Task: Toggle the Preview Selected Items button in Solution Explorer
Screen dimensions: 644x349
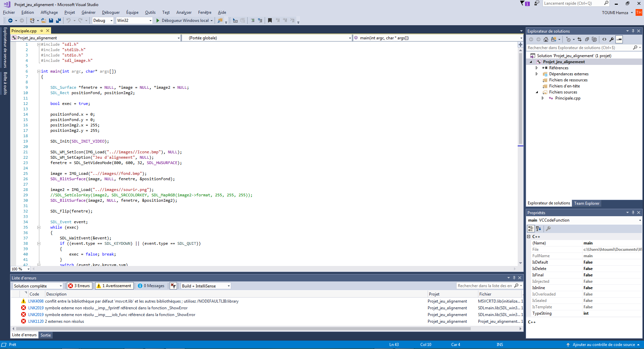Action: click(x=619, y=39)
